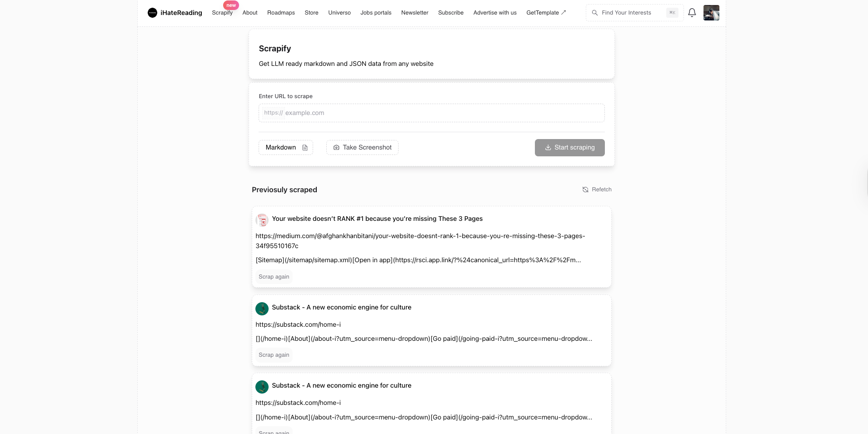Click Scrap again on the Medium article
The image size is (868, 434).
point(274,277)
